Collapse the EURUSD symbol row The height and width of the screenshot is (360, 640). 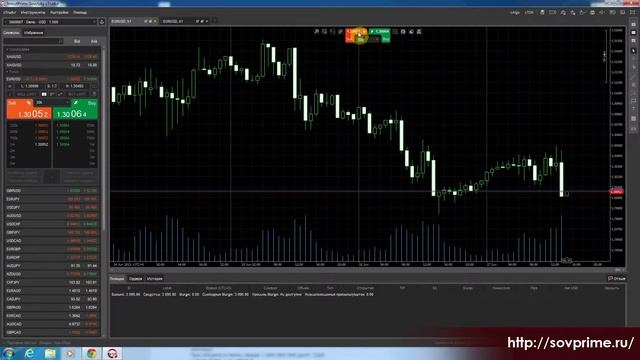click(x=52, y=79)
